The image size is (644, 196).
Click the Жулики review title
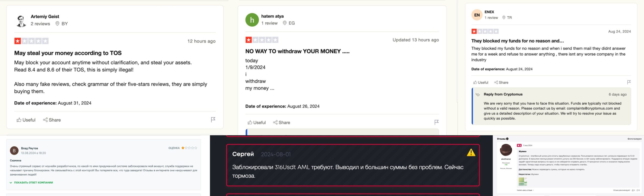tap(522, 151)
